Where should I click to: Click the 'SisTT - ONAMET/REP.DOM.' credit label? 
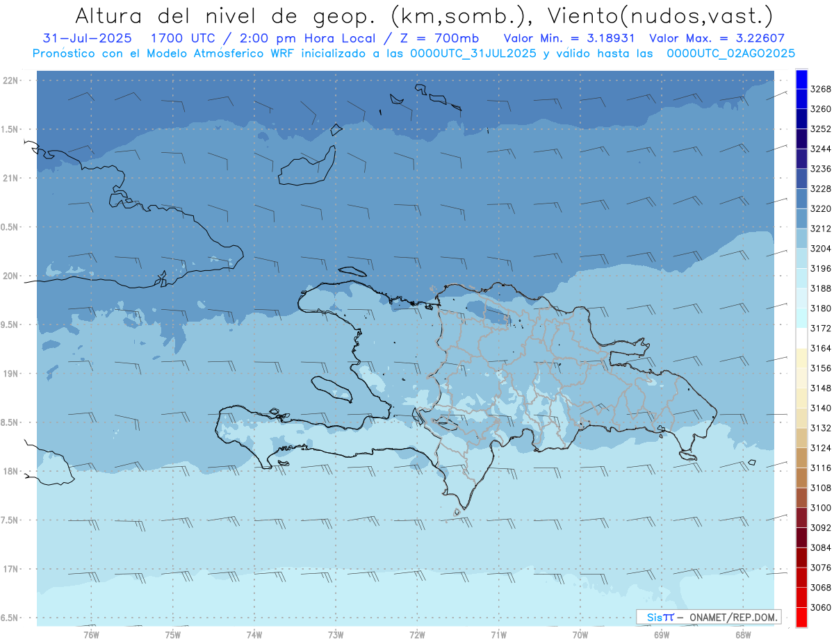(x=708, y=617)
